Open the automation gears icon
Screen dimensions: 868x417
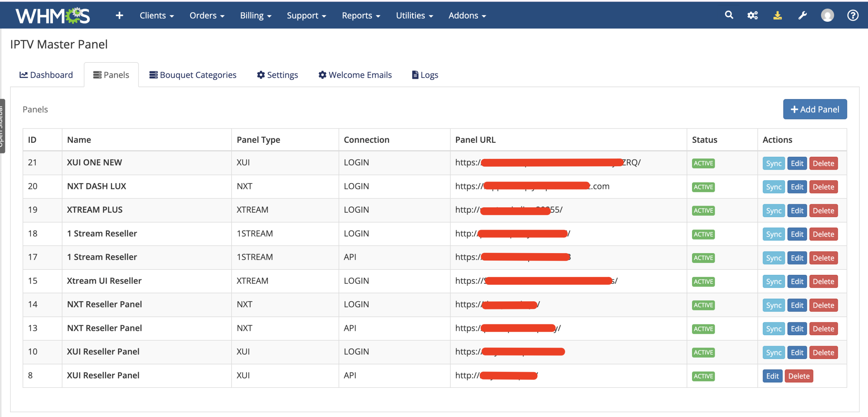click(x=753, y=15)
